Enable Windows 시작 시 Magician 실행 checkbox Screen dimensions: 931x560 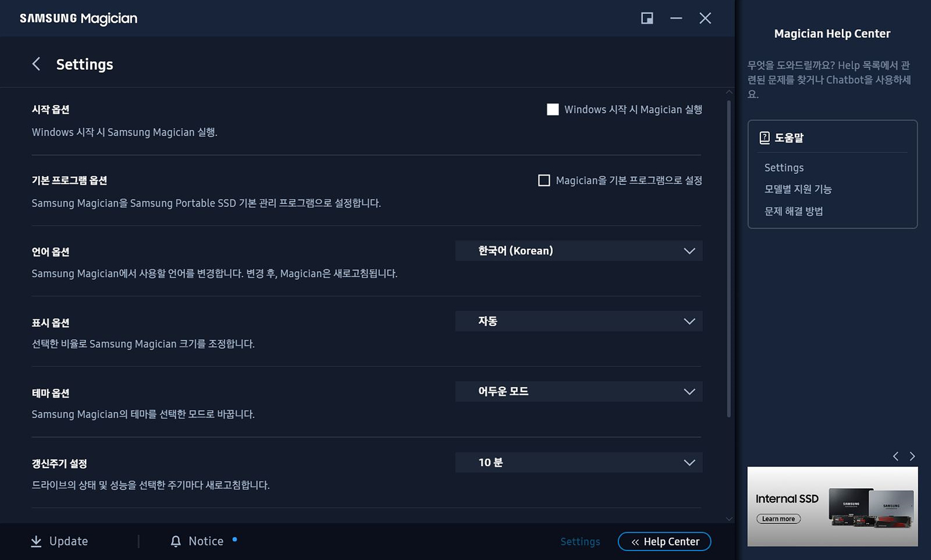[553, 109]
